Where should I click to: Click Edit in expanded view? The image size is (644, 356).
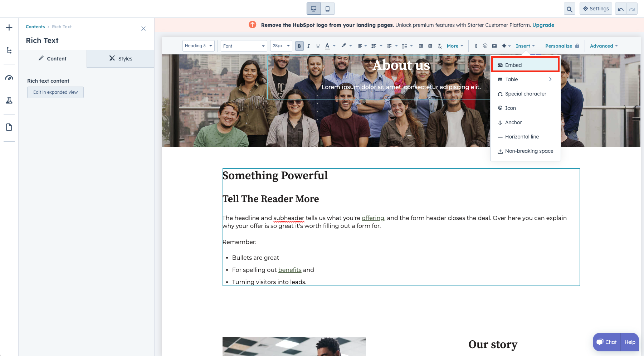[x=55, y=92]
